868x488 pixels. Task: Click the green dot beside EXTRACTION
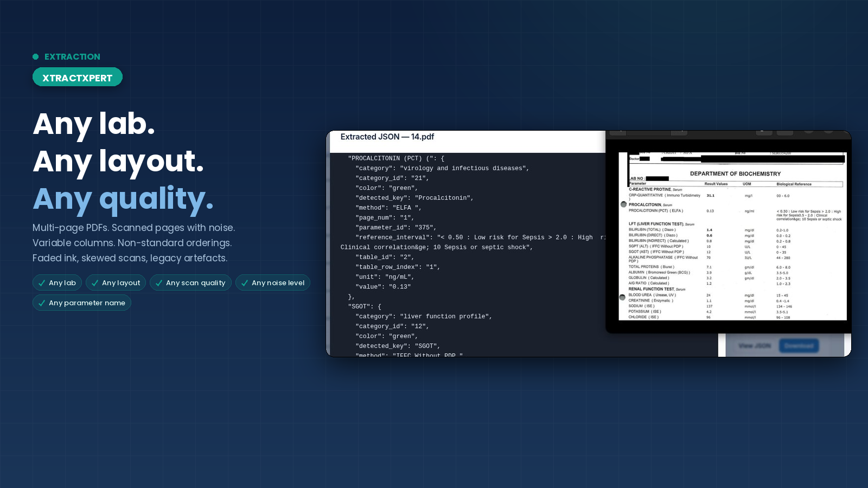pos(36,56)
